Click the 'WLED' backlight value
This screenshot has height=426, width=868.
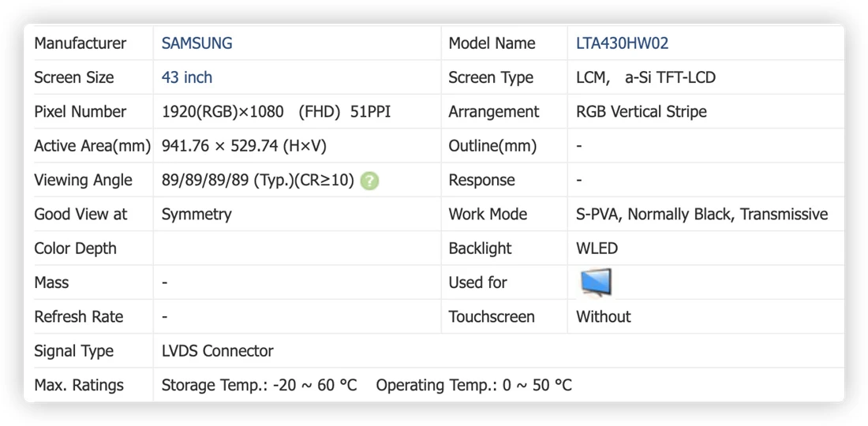pos(597,248)
